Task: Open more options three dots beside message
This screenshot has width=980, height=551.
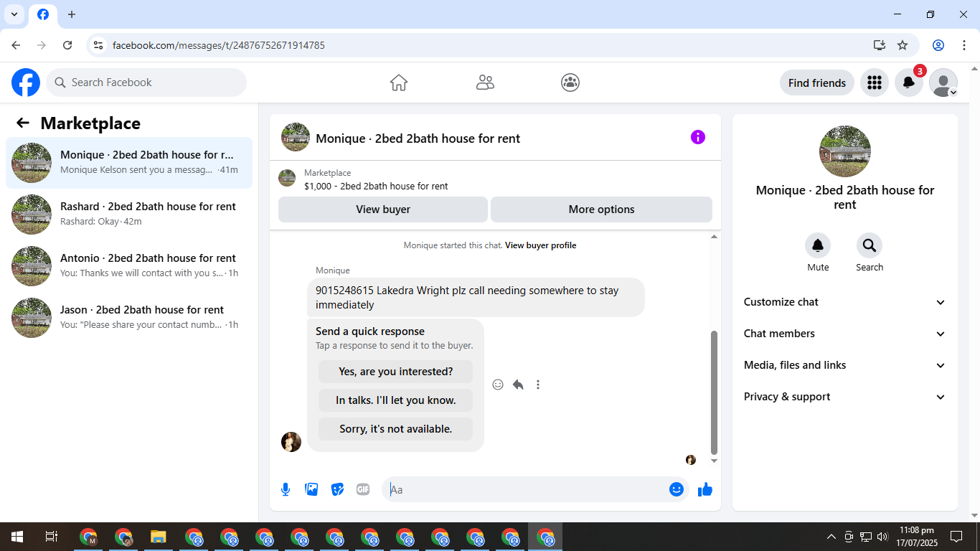Action: (x=538, y=385)
